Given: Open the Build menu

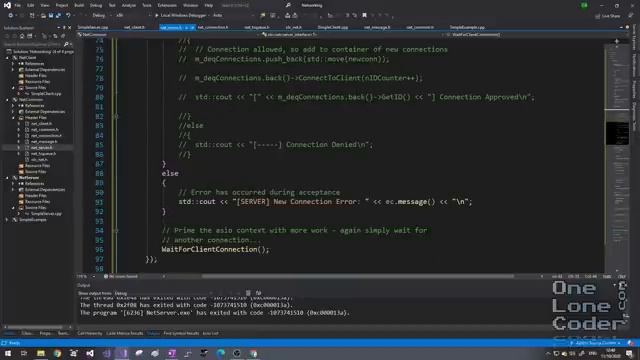Looking at the screenshot, I should [x=79, y=5].
